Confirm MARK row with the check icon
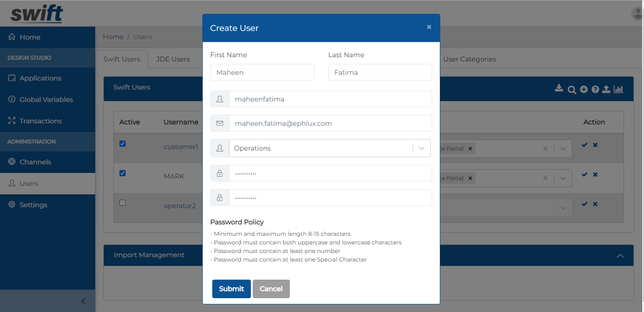The image size is (644, 312). 585,174
